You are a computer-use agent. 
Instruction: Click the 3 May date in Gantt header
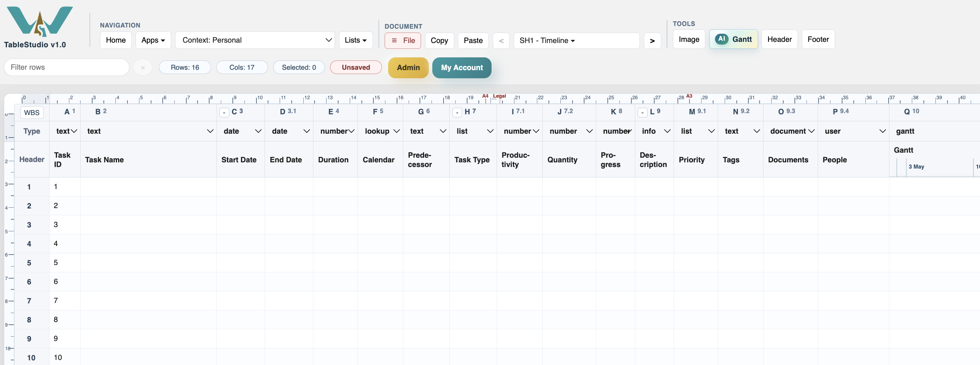point(916,167)
